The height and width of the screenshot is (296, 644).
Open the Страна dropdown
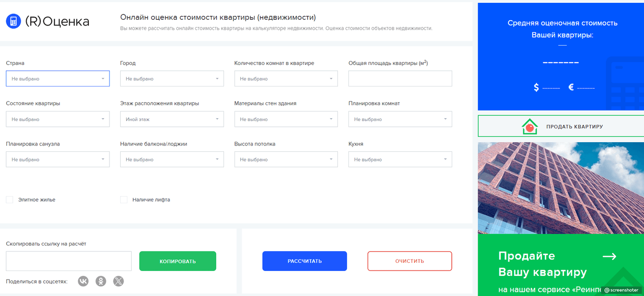[58, 78]
